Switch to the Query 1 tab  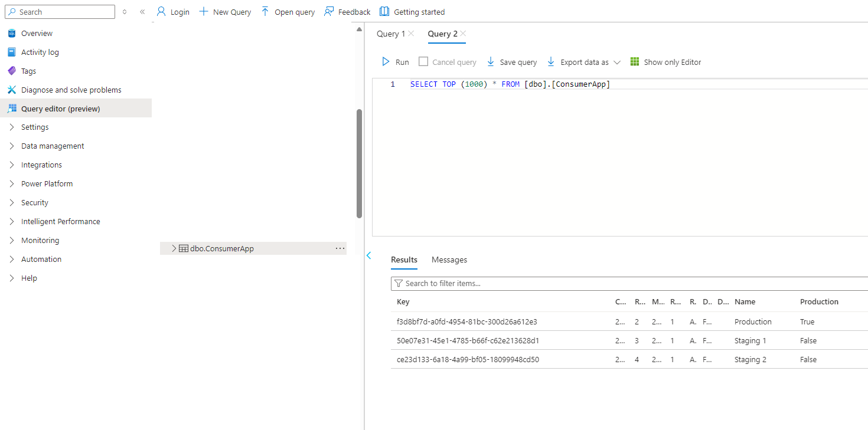(x=390, y=34)
